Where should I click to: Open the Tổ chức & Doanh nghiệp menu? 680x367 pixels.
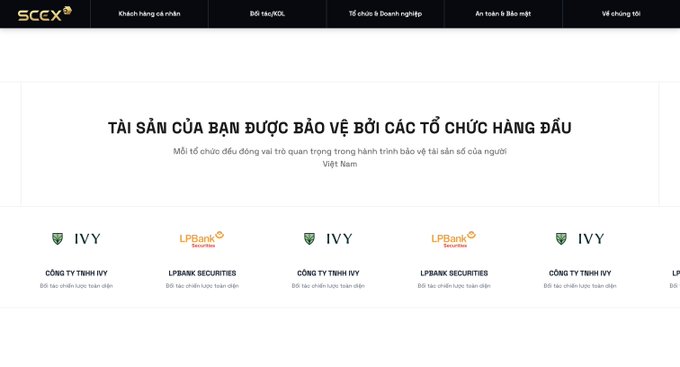point(385,14)
